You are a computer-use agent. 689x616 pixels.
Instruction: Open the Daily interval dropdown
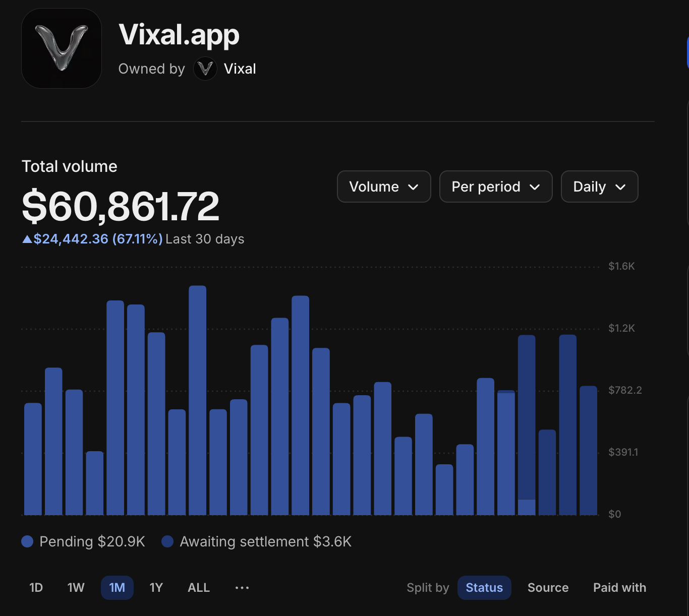click(x=599, y=187)
